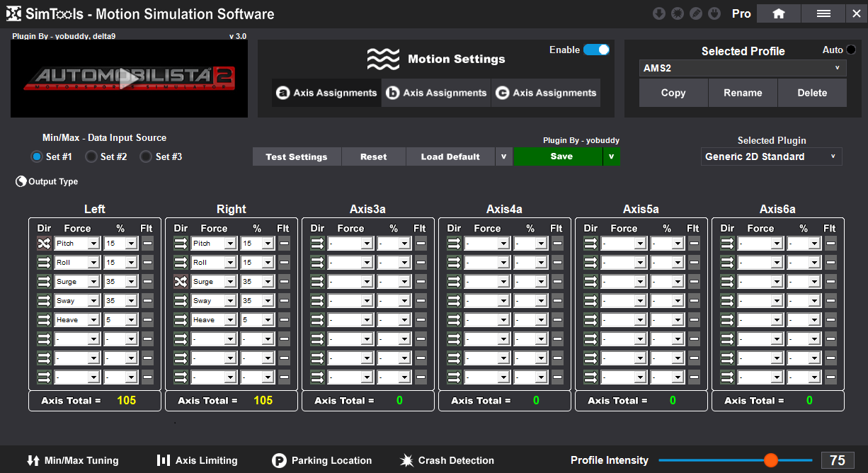Open Selected Profile dropdown showing AMS2

[x=743, y=69]
